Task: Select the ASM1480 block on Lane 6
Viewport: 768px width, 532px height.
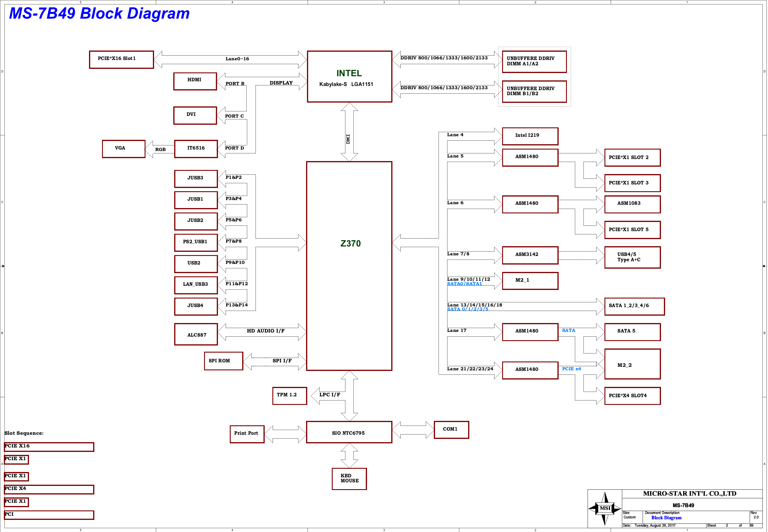Action: coord(530,204)
